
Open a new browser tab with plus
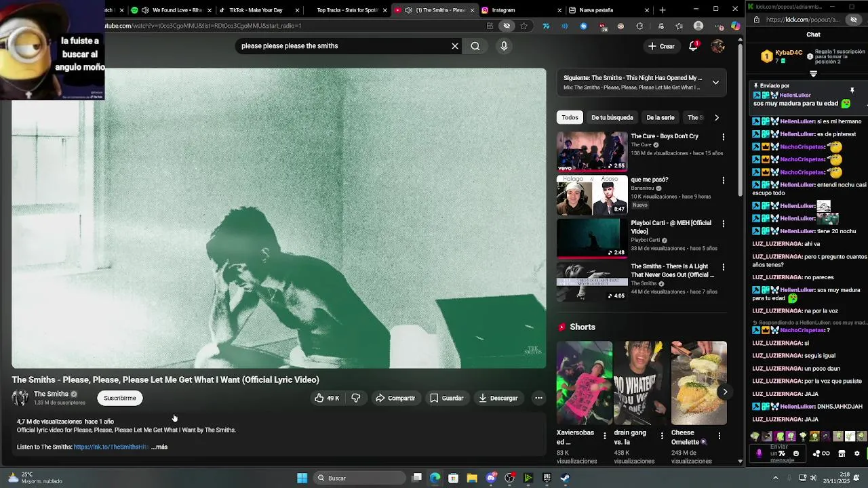[663, 10]
